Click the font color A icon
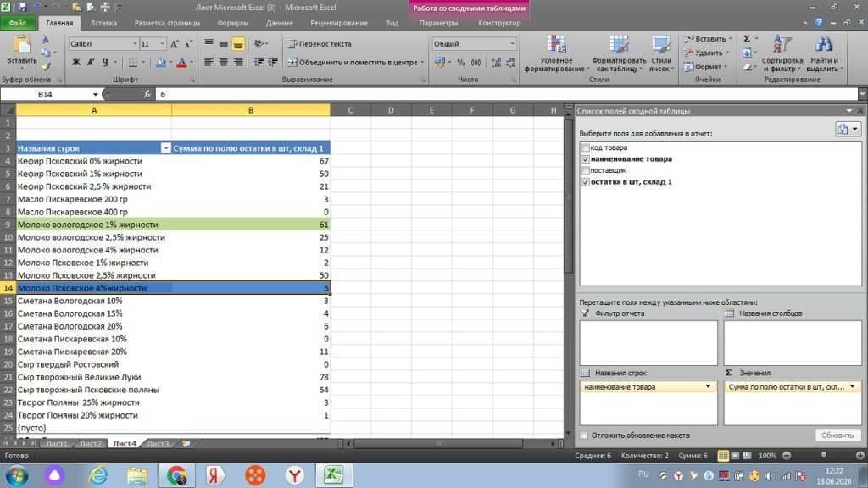868x488 pixels. (181, 63)
